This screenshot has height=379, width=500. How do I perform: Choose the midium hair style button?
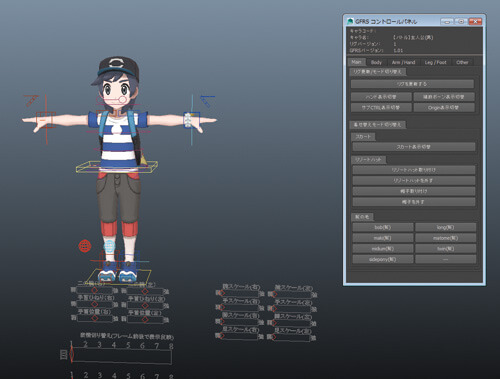pos(383,249)
